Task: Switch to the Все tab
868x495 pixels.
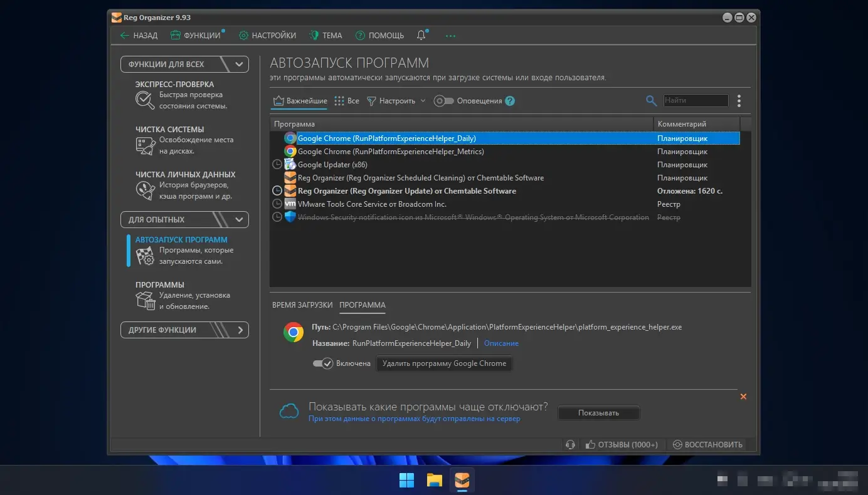Action: tap(347, 101)
